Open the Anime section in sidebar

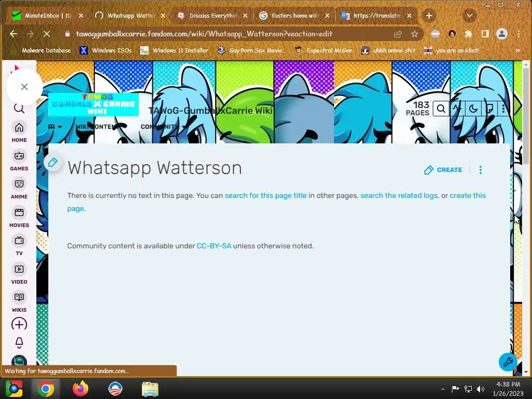[19, 189]
